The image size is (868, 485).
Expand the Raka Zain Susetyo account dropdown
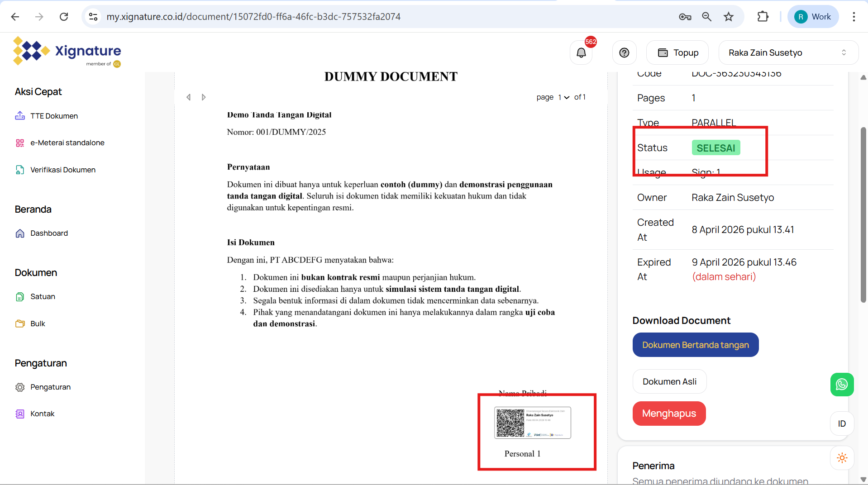pos(788,53)
